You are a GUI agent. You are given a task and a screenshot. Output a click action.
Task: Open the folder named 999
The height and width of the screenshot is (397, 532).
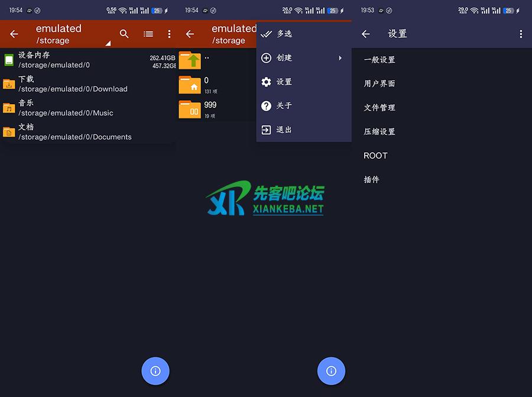coord(190,109)
